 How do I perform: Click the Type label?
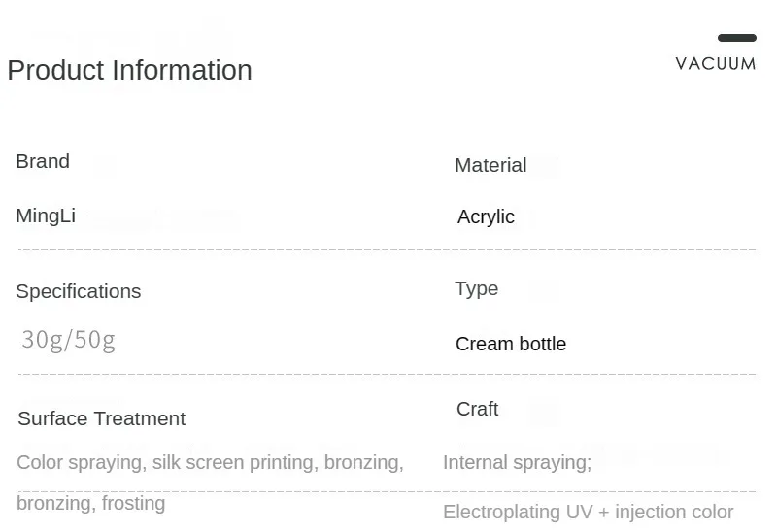point(477,288)
